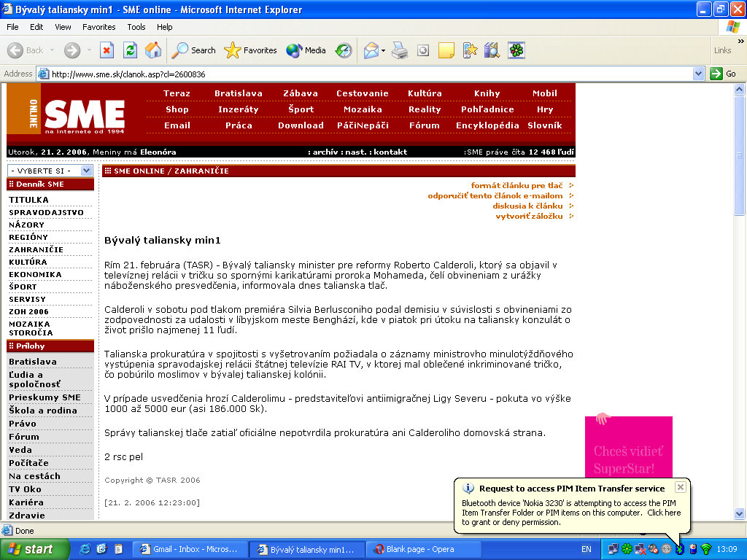Click the EN language indicator in taskbar
Image resolution: width=747 pixels, height=560 pixels.
click(587, 549)
